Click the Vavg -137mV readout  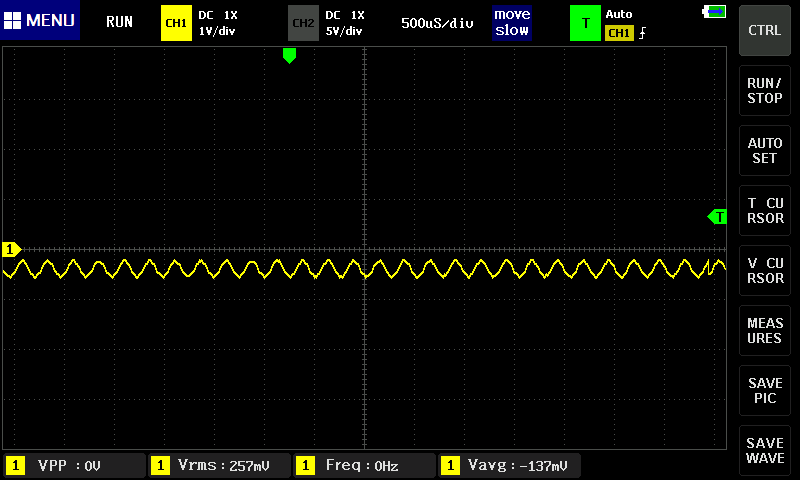[x=509, y=465]
